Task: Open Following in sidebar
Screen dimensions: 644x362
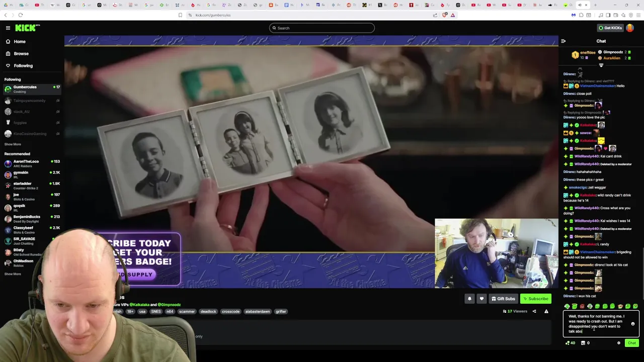Action: tap(23, 65)
